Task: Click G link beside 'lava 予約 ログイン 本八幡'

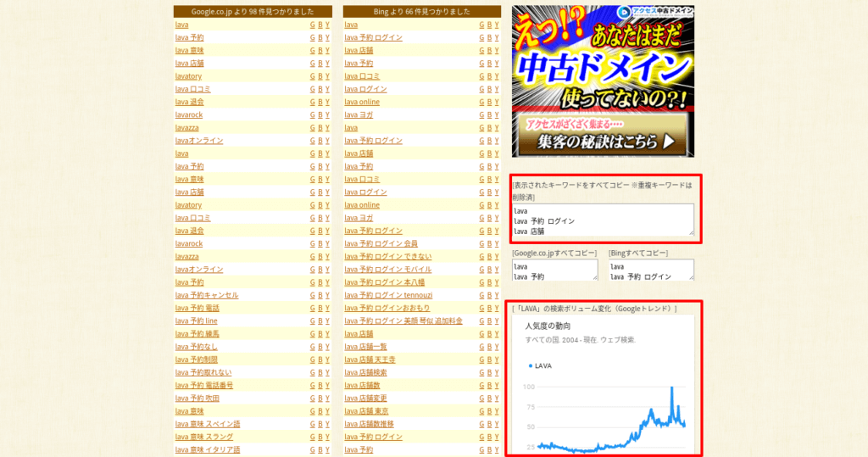Action: pyautogui.click(x=481, y=282)
